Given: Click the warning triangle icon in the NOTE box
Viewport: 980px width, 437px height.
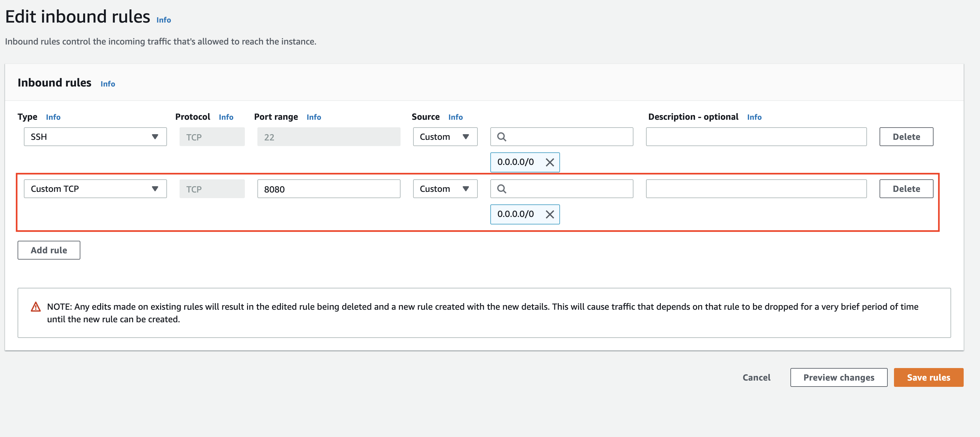Looking at the screenshot, I should point(36,307).
